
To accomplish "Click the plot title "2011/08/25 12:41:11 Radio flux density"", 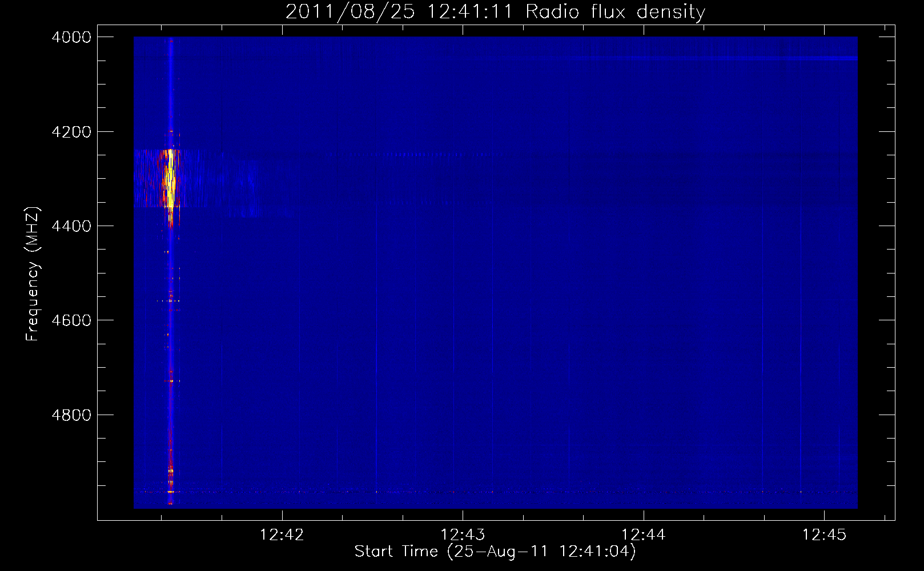I will 495,11.
